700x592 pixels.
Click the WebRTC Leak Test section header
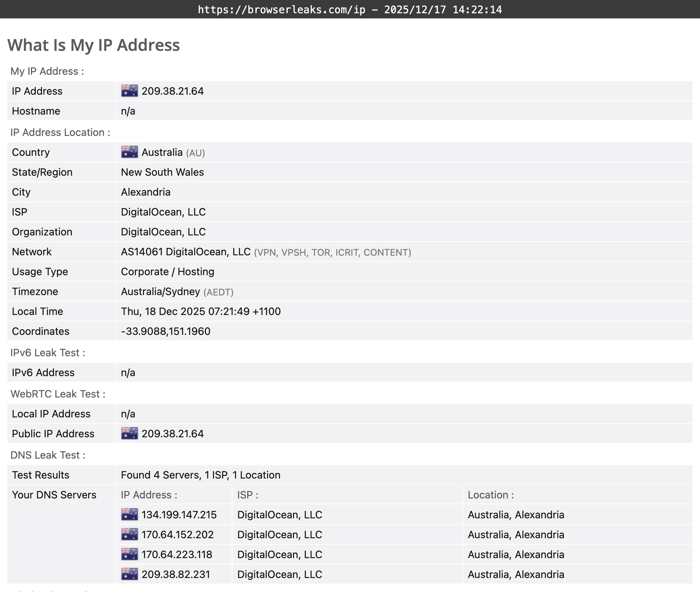(58, 394)
